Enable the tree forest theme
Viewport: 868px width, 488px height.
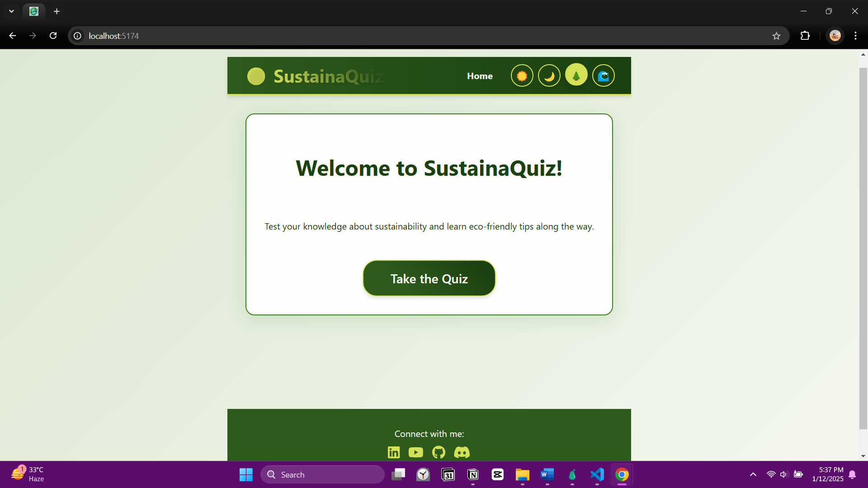click(x=576, y=75)
